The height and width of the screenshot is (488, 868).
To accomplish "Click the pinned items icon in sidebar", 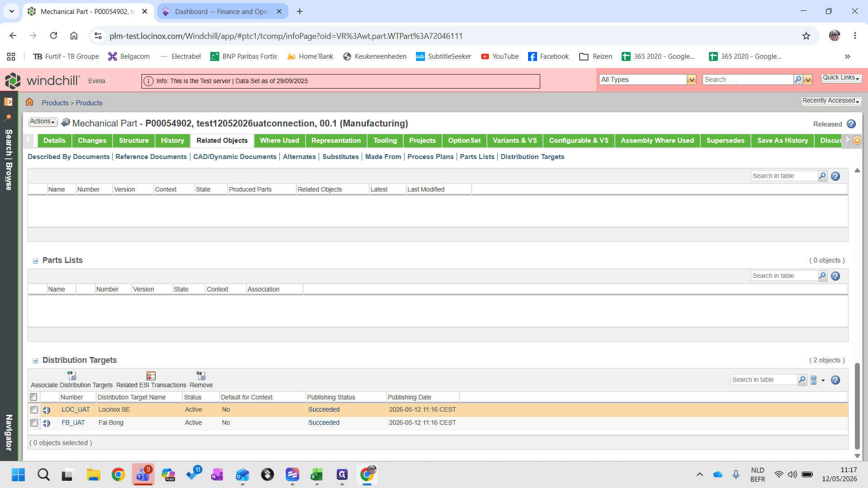I will [8, 117].
